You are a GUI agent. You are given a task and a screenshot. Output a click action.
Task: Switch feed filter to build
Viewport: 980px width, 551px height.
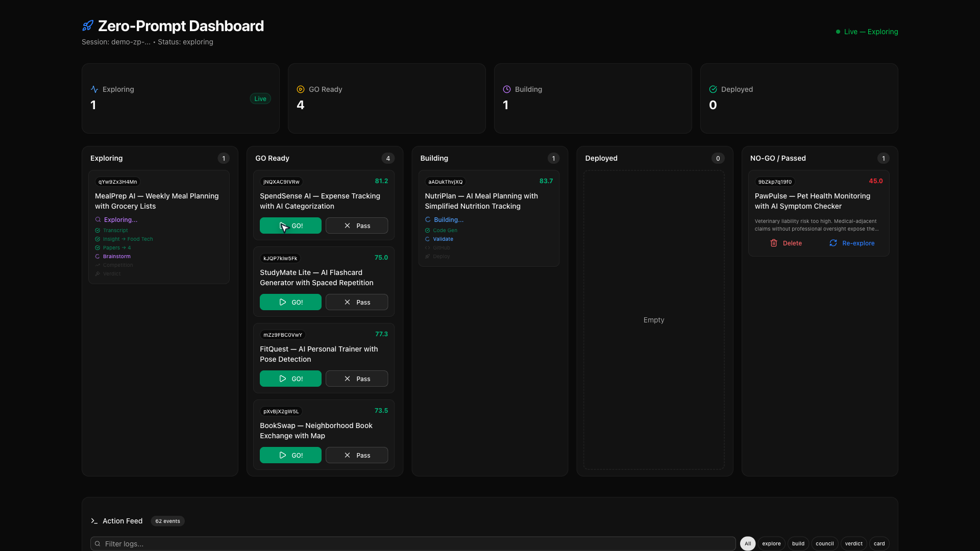798,544
